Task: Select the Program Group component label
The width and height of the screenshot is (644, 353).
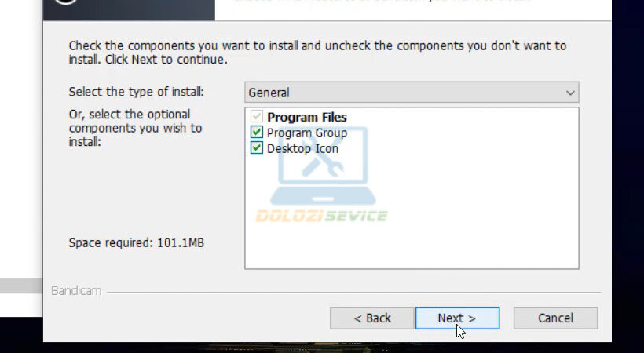Action: tap(307, 133)
